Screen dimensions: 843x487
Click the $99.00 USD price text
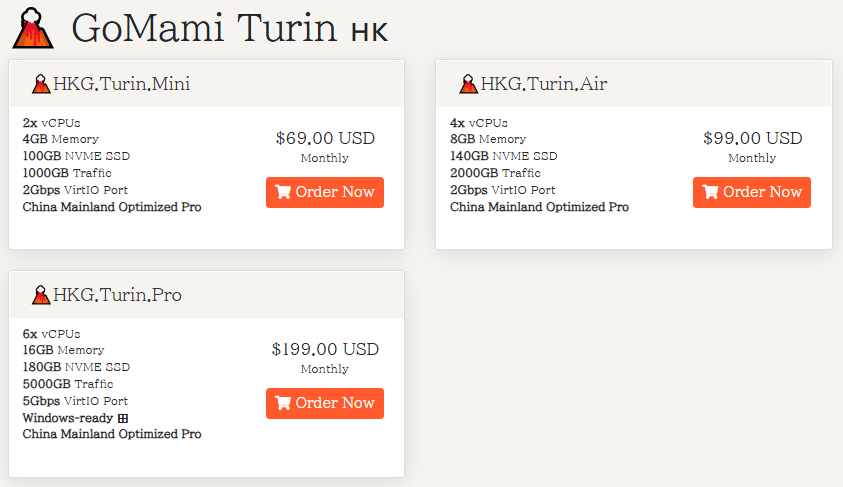(752, 138)
